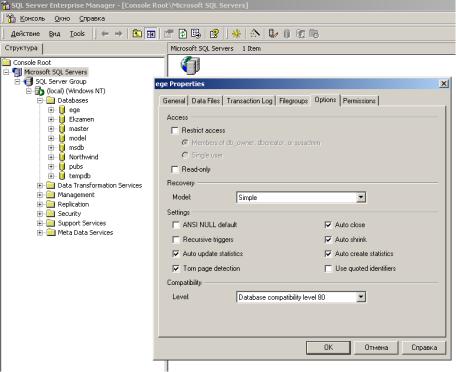Click the Security folder icon
456x372 pixels.
[51, 213]
